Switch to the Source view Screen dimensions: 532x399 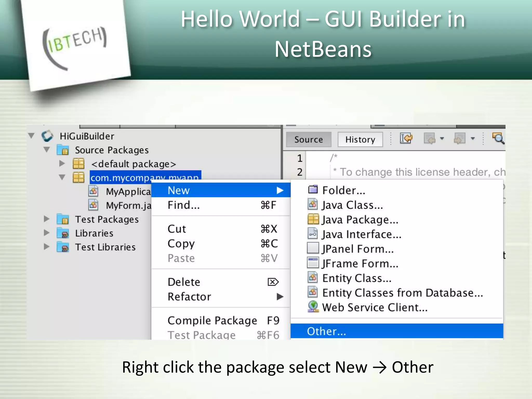point(309,139)
